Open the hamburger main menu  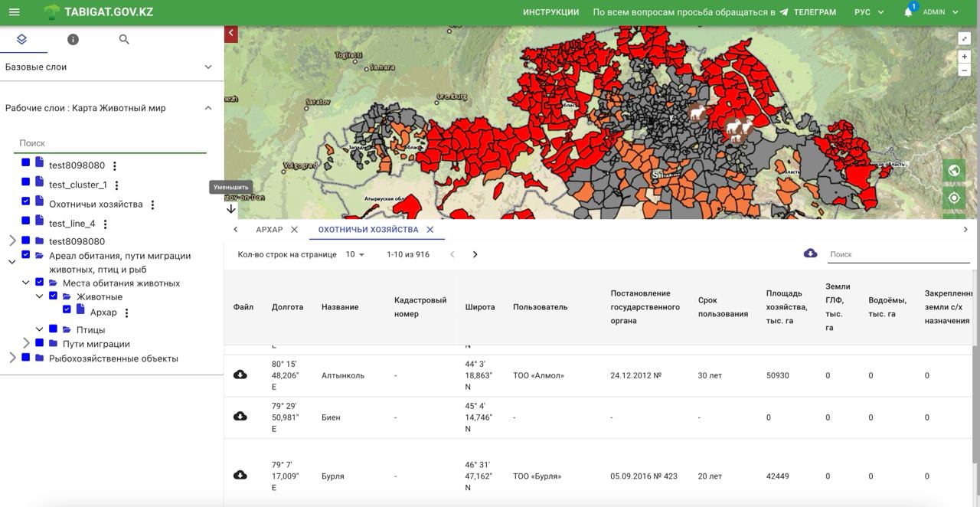pos(14,12)
